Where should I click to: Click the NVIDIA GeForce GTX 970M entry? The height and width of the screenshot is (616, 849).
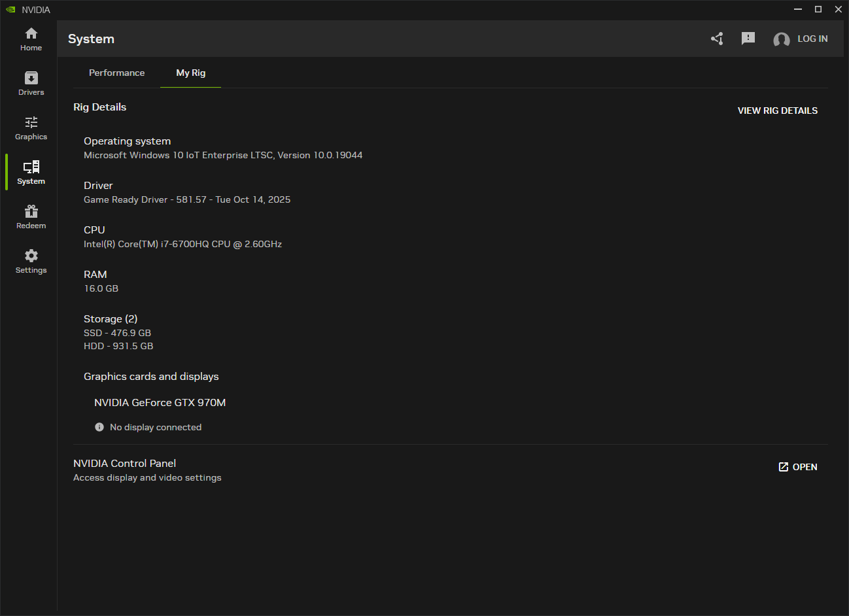tap(160, 402)
